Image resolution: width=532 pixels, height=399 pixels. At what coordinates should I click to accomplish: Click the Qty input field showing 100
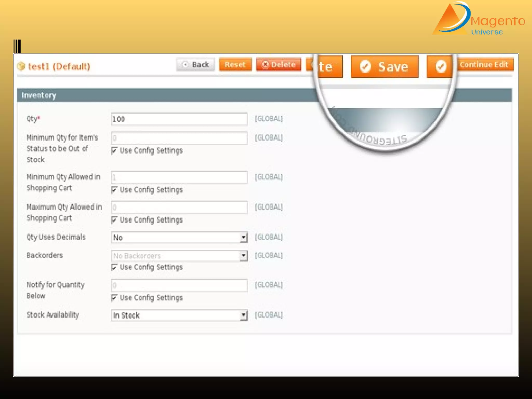pyautogui.click(x=179, y=119)
